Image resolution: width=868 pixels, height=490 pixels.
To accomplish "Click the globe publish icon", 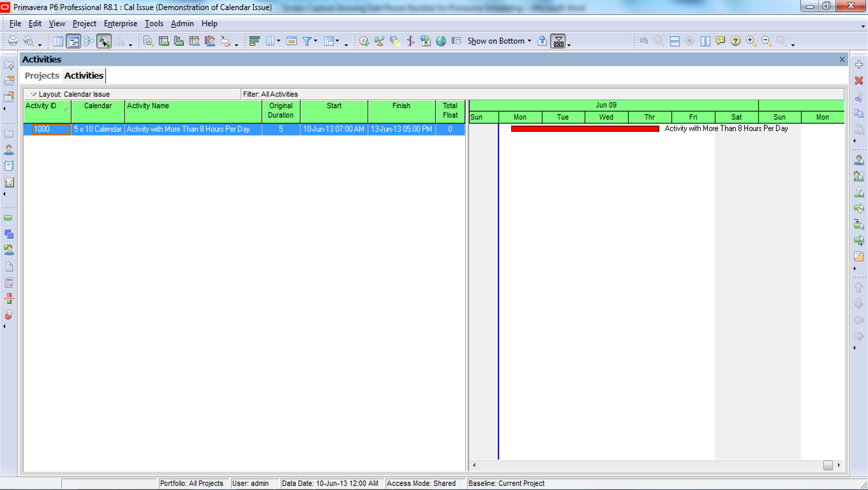I will click(441, 41).
